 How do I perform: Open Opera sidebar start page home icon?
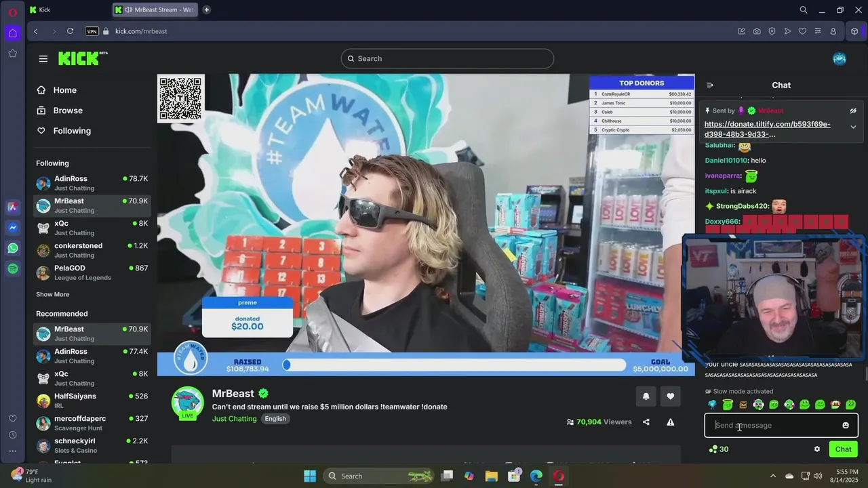coord(13,33)
